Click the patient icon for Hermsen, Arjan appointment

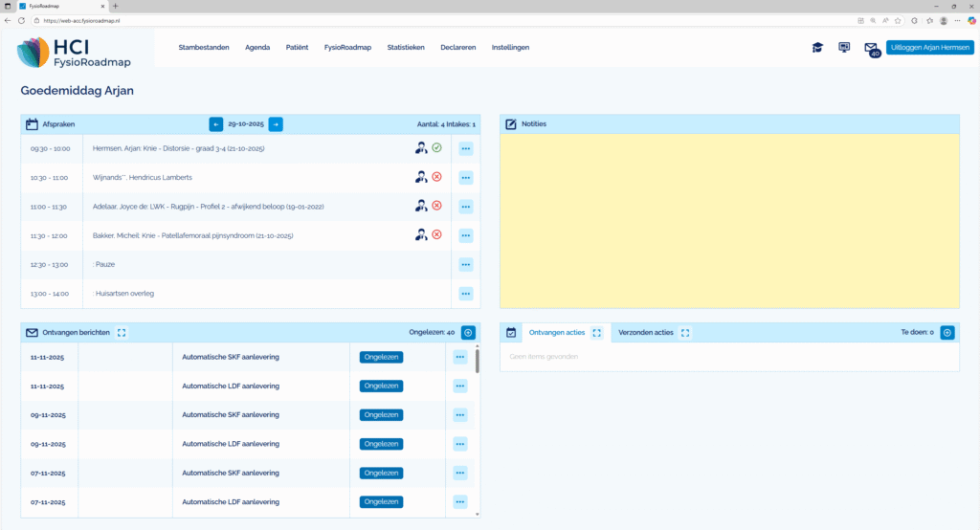tap(420, 148)
